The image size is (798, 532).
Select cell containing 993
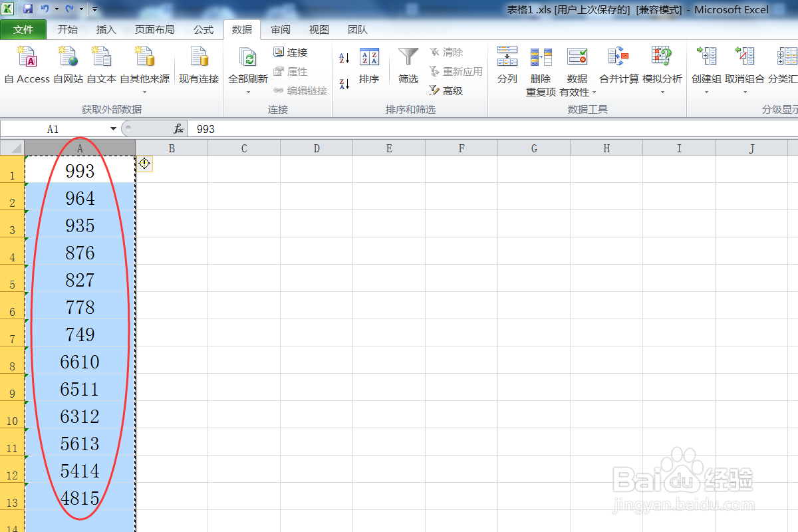pyautogui.click(x=80, y=170)
